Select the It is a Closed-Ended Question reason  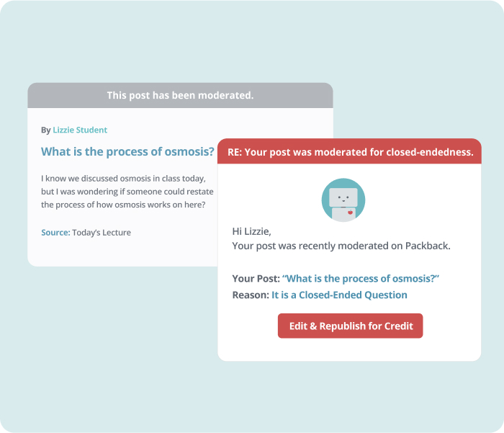pos(339,295)
